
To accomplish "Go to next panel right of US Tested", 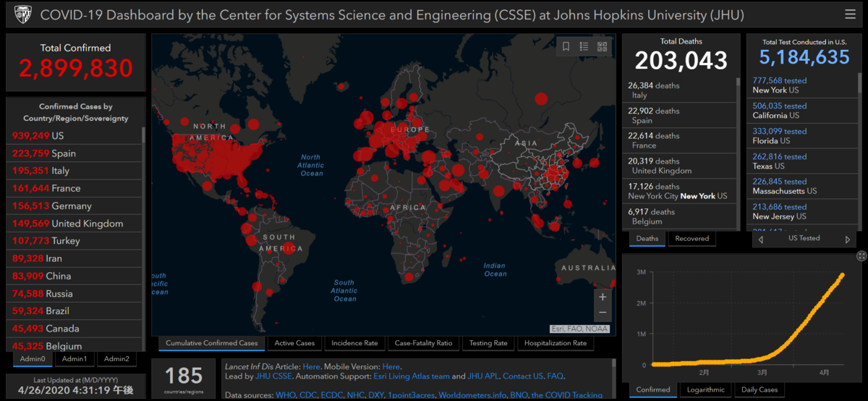I will click(848, 239).
